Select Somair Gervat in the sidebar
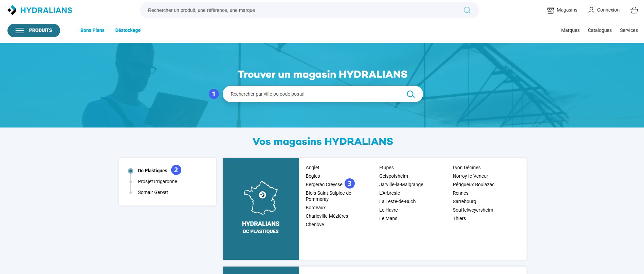Image resolution: width=644 pixels, height=274 pixels. pyautogui.click(x=153, y=192)
